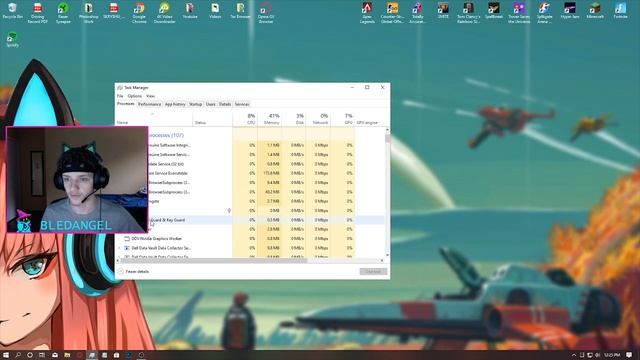Launch the Spellbreak desktop shortcut

click(x=493, y=11)
